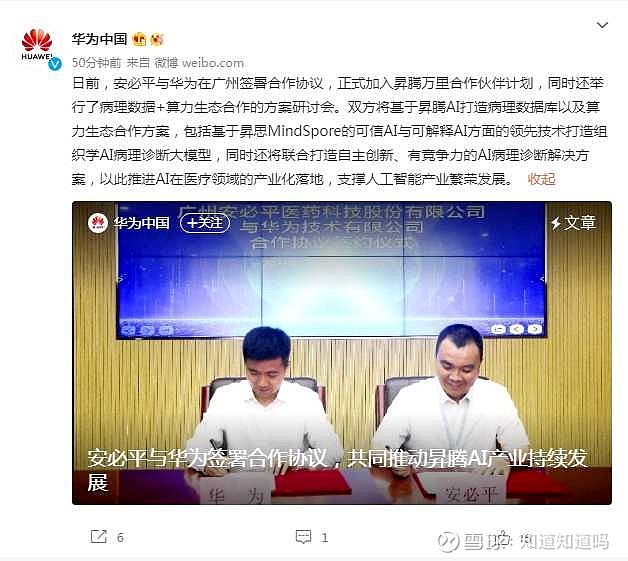Open the post options chevron menu
The height and width of the screenshot is (561, 628).
coord(602,25)
